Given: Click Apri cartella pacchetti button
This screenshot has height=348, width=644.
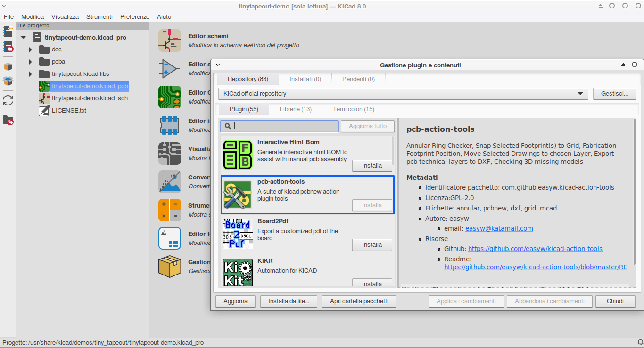Looking at the screenshot, I should coord(359,301).
